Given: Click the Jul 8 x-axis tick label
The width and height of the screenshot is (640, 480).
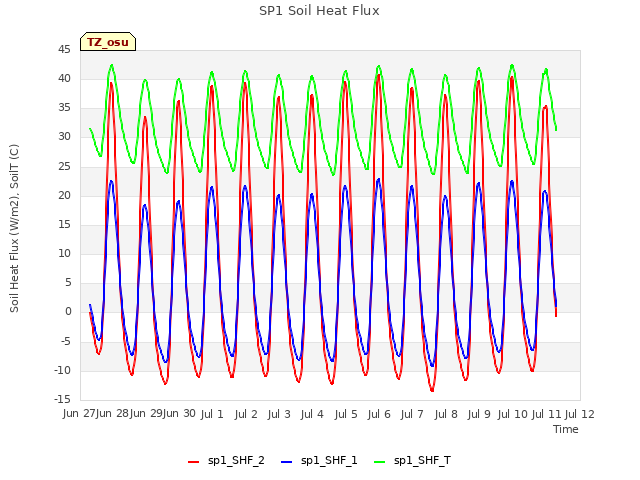Looking at the screenshot, I should (x=446, y=414).
